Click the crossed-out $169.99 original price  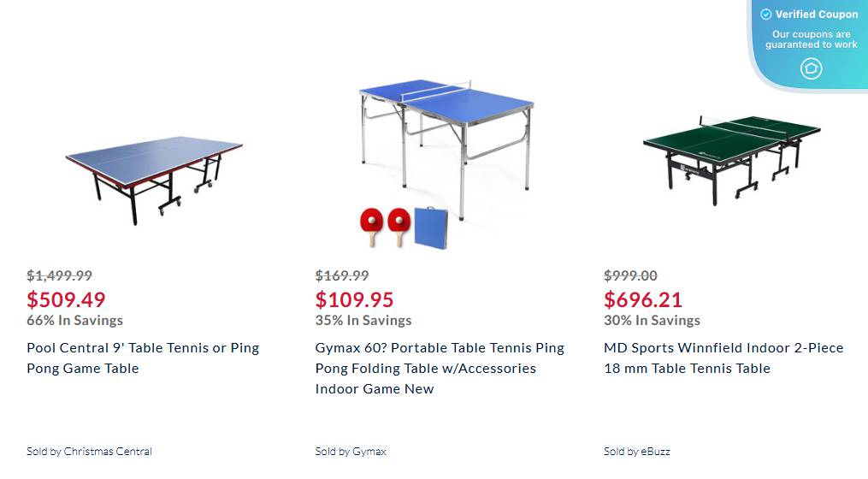point(342,275)
